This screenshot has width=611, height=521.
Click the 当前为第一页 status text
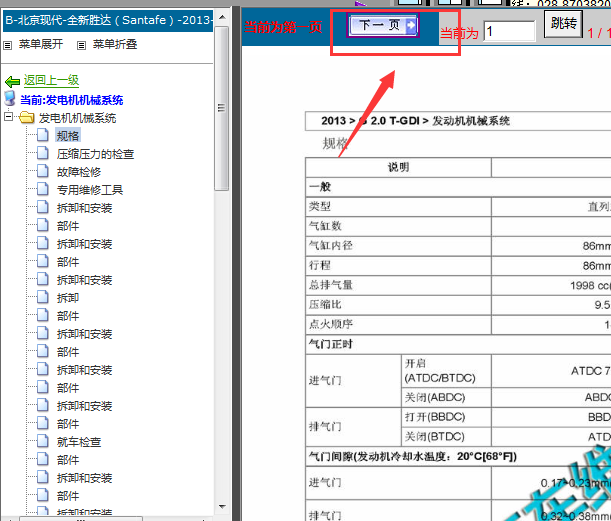pos(283,27)
